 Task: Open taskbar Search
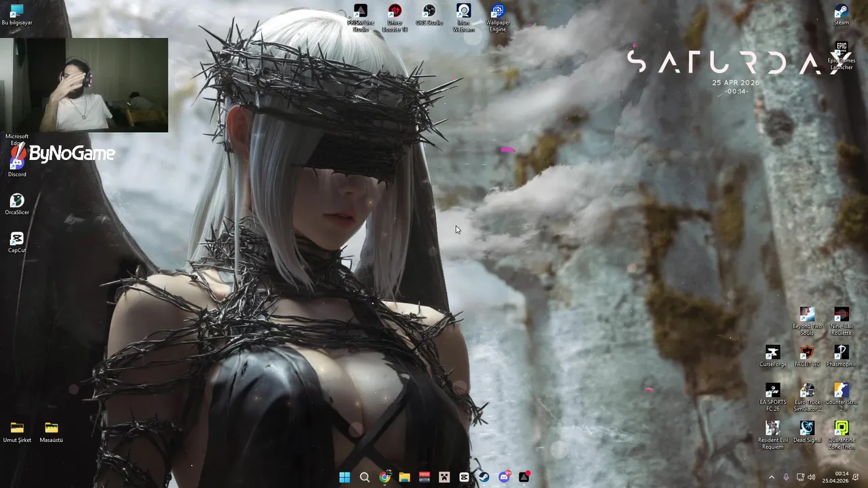pyautogui.click(x=364, y=477)
